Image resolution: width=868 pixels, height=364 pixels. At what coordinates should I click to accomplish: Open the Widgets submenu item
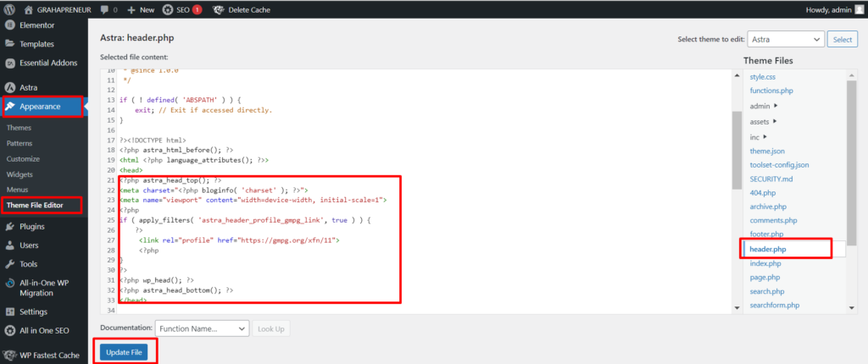pos(20,174)
